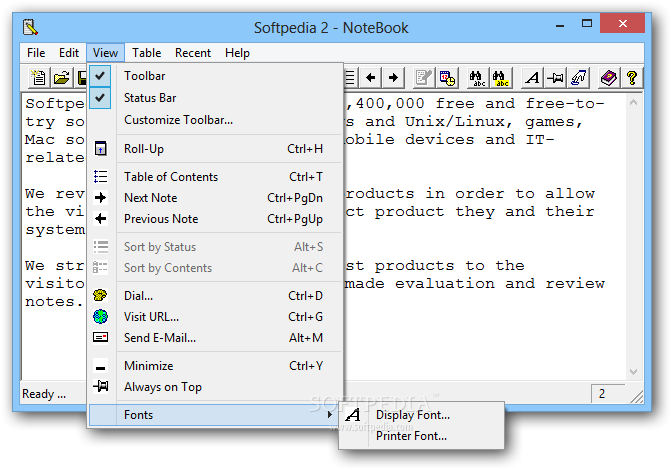Click the Minimize dash icon in menu
The image size is (672, 470).
coord(100,368)
